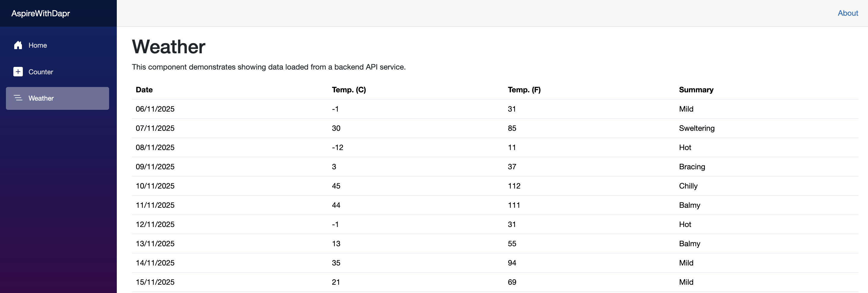Click the Bracing summary cell
868x293 pixels.
[692, 167]
